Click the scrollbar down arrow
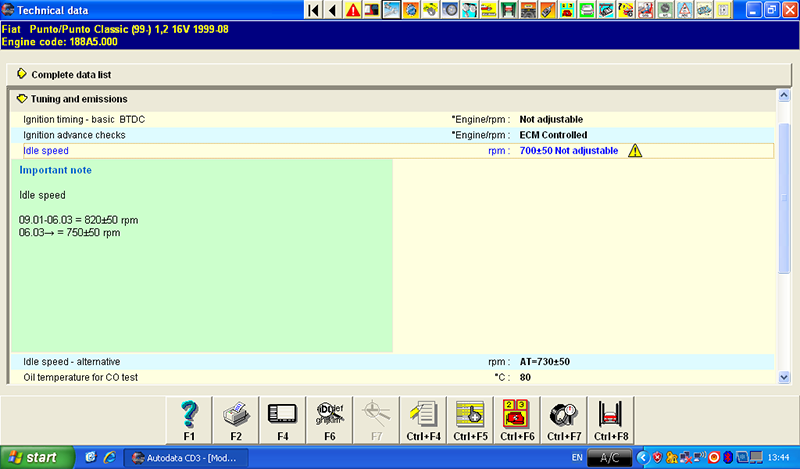 [783, 377]
